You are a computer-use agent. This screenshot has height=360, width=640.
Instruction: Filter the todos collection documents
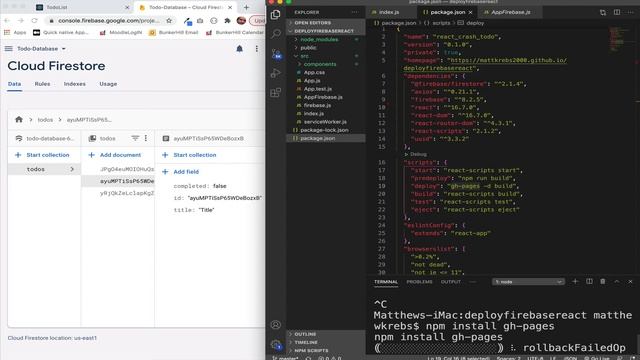click(x=135, y=138)
